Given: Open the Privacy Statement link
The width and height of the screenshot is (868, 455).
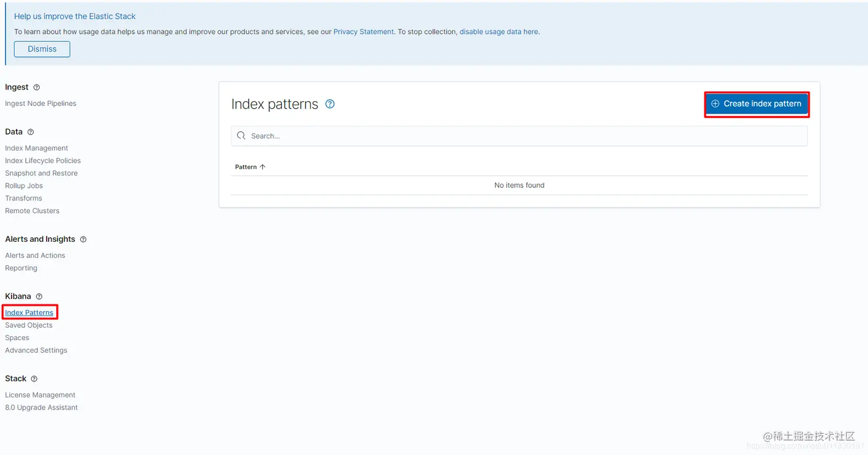Looking at the screenshot, I should pos(363,32).
